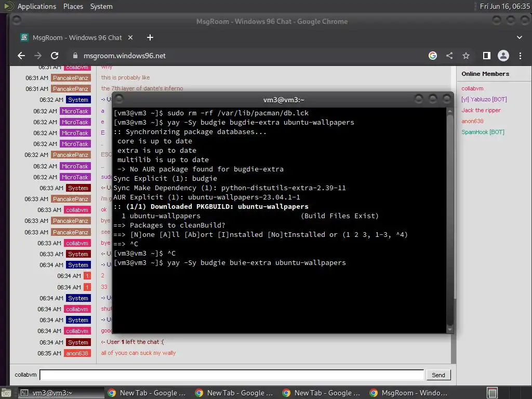Click the terminal line with yay buie-extra command

click(230, 262)
